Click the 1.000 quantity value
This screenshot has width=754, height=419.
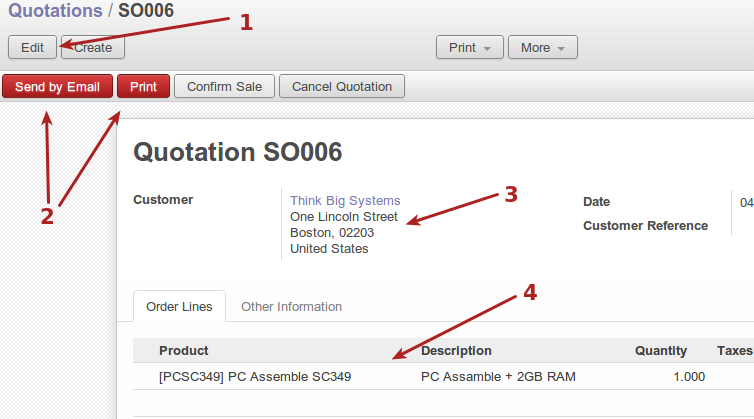point(688,377)
